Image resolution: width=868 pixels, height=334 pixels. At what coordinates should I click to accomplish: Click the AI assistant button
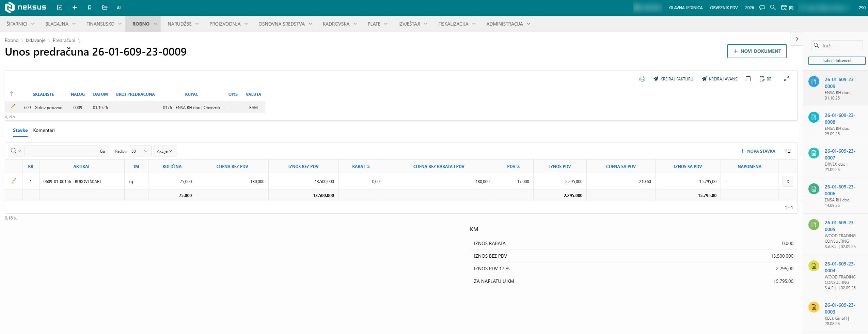119,7
